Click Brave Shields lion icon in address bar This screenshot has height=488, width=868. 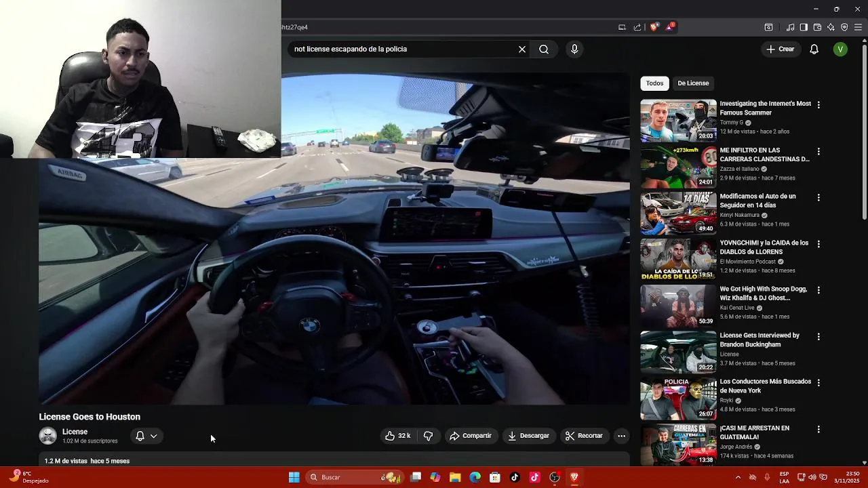(x=654, y=27)
